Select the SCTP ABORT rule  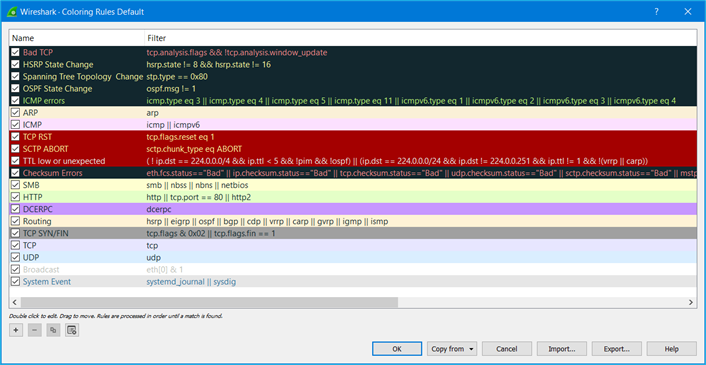click(45, 149)
